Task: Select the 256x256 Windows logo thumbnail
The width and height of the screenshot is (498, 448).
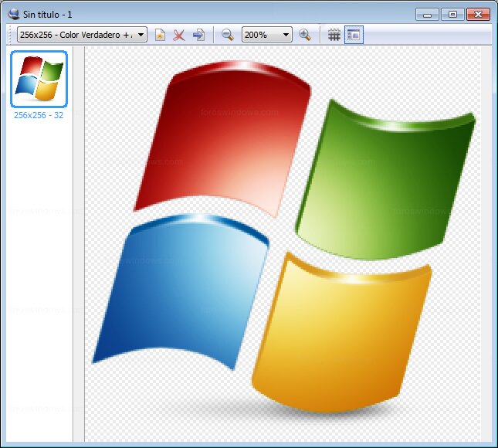Action: click(39, 79)
